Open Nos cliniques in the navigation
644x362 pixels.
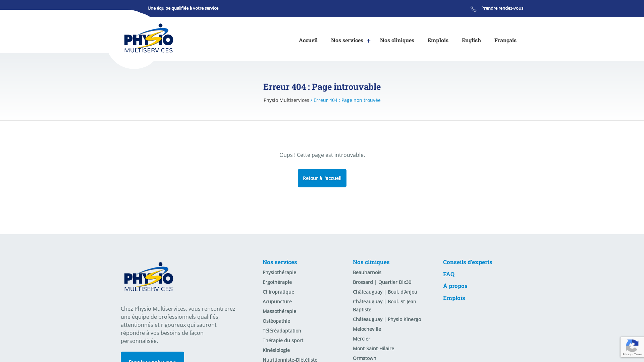[397, 40]
